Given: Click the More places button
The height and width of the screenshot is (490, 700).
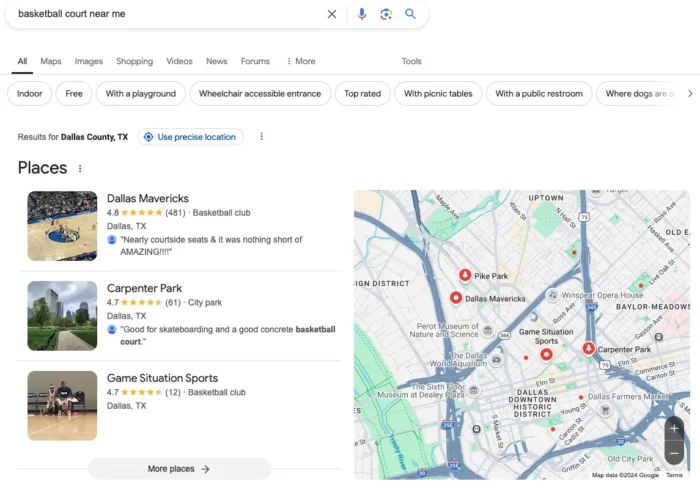Looking at the screenshot, I should [x=179, y=469].
